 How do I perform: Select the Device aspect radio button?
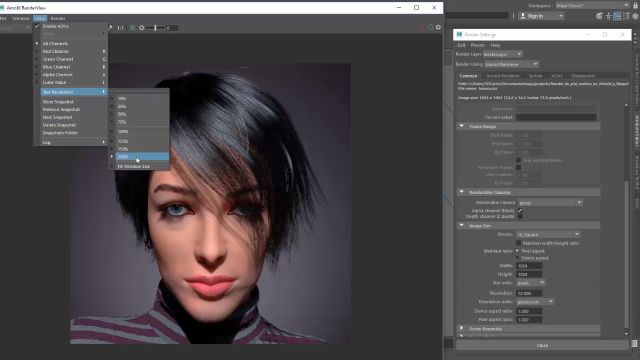pos(518,258)
